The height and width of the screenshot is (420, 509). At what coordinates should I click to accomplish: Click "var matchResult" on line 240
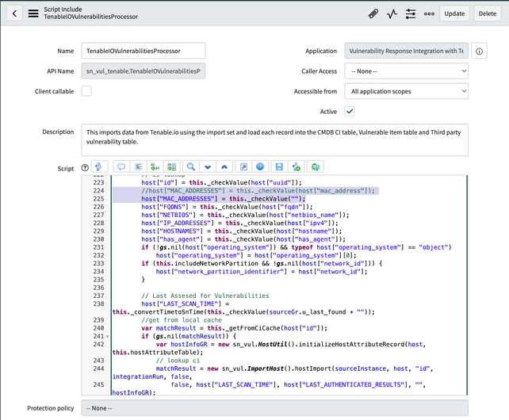point(168,328)
